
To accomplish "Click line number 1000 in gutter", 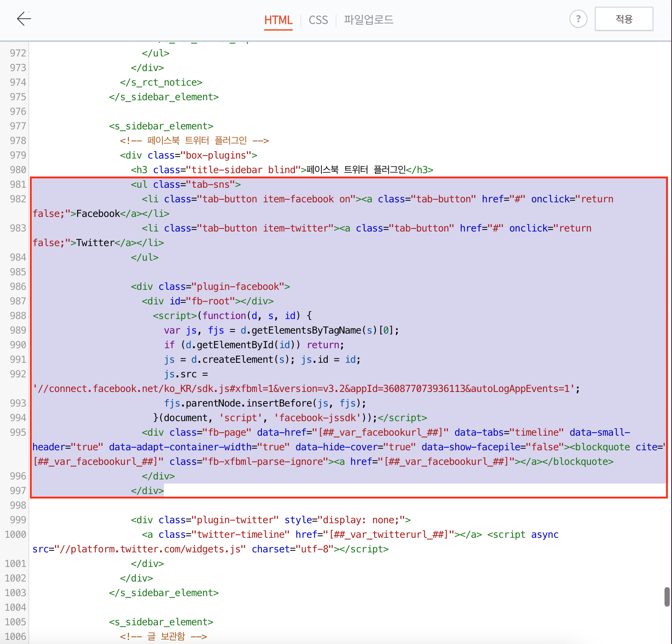I will tap(15, 534).
